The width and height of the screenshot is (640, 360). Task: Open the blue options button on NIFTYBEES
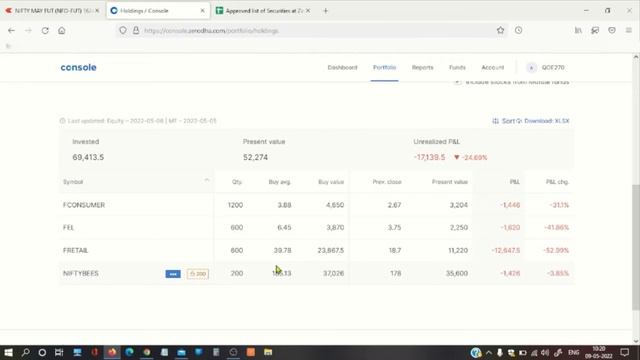click(173, 274)
